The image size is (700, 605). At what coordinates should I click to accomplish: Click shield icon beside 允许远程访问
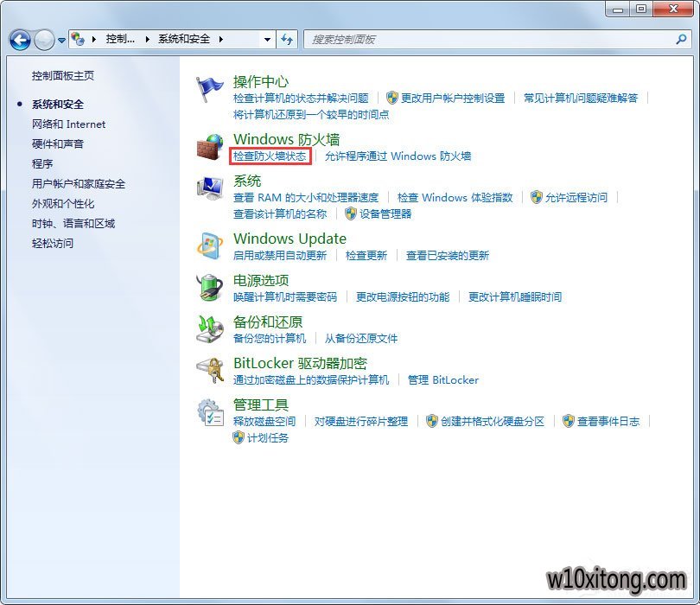point(536,197)
